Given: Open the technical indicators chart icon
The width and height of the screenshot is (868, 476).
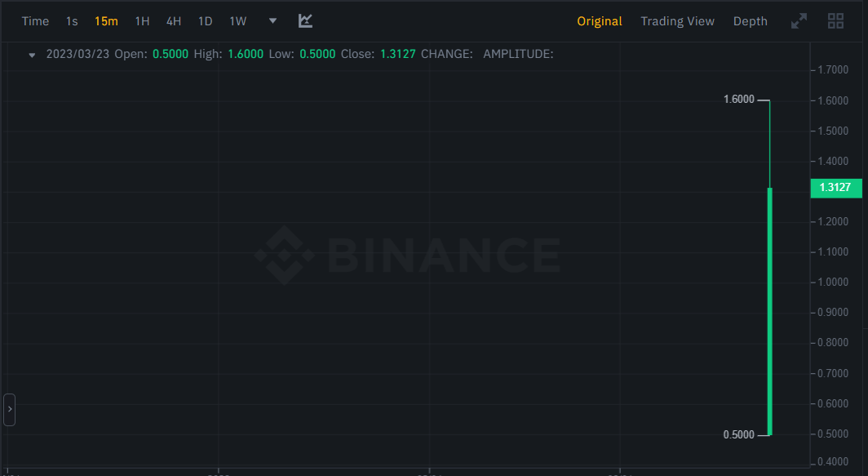Looking at the screenshot, I should coord(305,21).
